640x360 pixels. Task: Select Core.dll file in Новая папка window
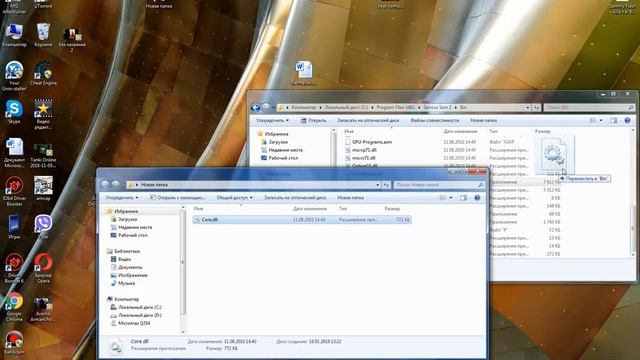click(x=302, y=220)
